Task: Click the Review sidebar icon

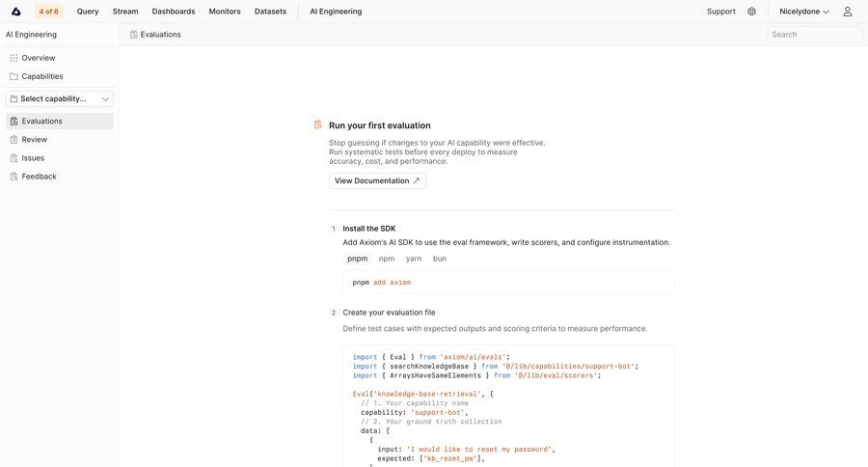Action: (x=14, y=140)
